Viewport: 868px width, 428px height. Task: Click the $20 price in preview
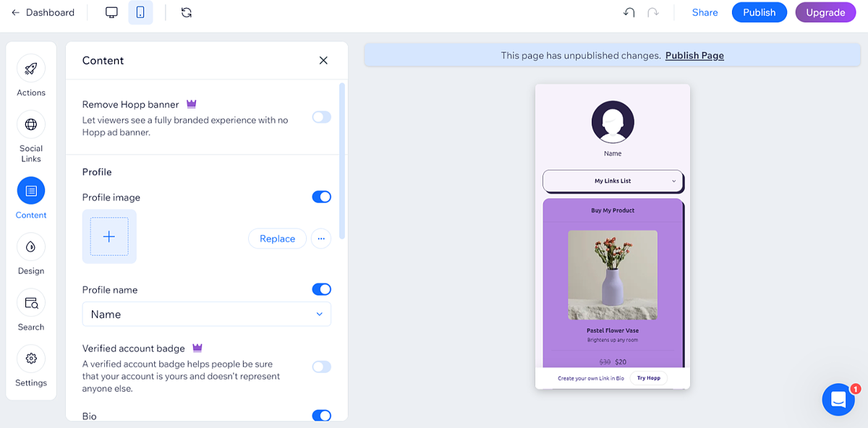pos(621,361)
